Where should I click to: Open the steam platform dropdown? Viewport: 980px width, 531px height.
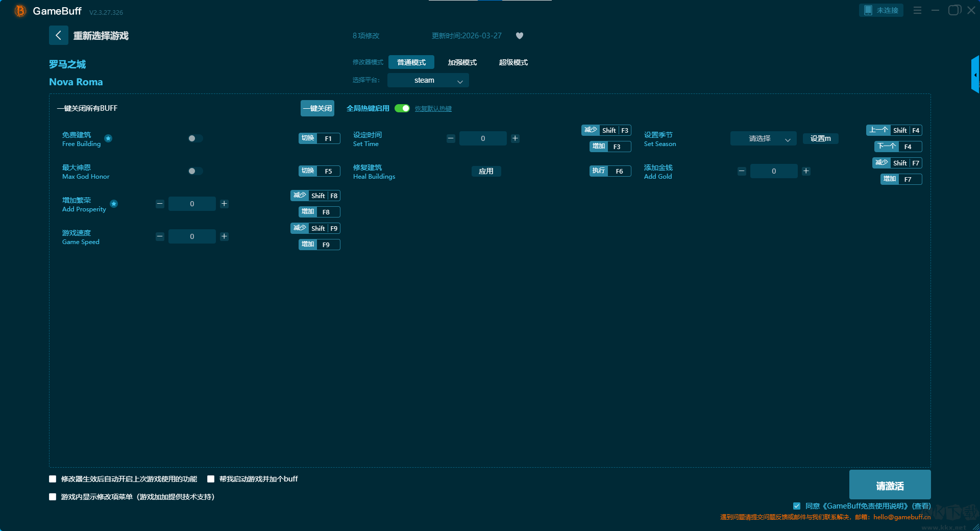[428, 80]
